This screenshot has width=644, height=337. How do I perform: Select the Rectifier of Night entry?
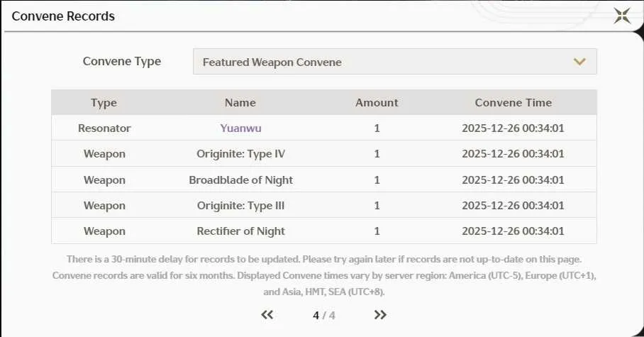click(x=240, y=231)
